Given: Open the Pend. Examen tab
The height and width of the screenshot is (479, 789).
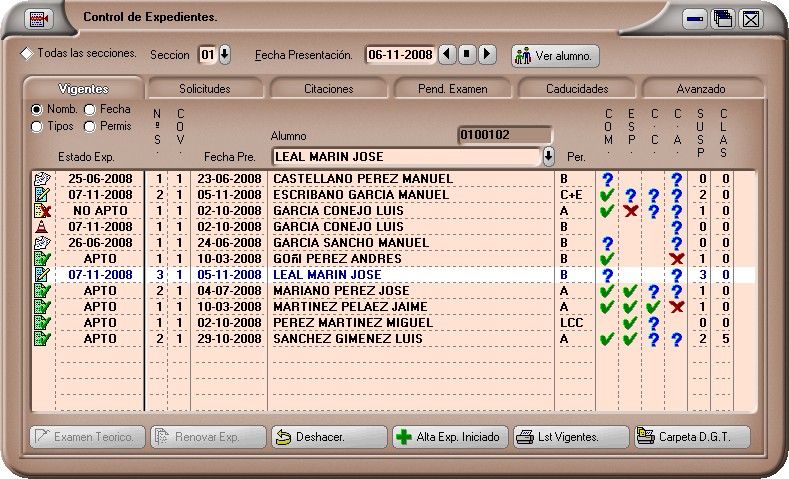Looking at the screenshot, I should coord(453,89).
